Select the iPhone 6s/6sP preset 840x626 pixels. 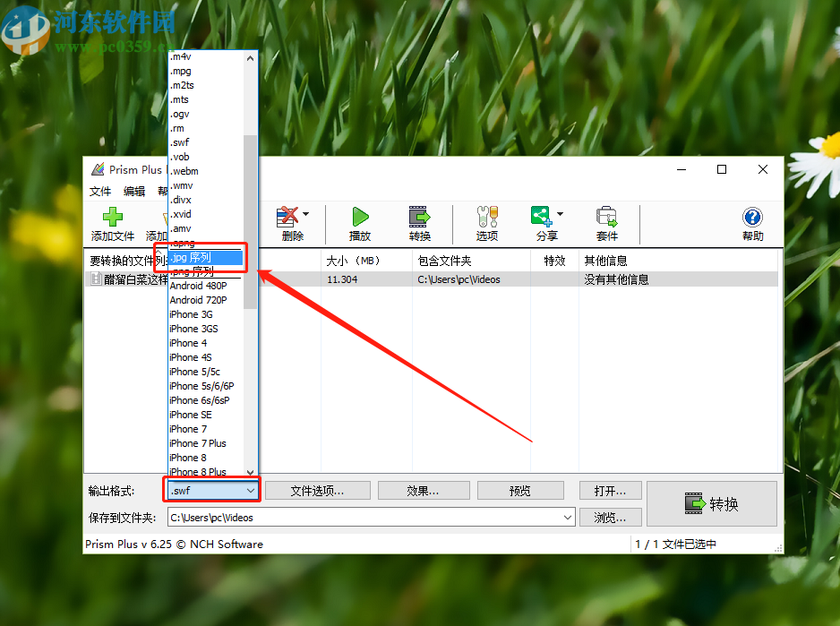tap(206, 400)
